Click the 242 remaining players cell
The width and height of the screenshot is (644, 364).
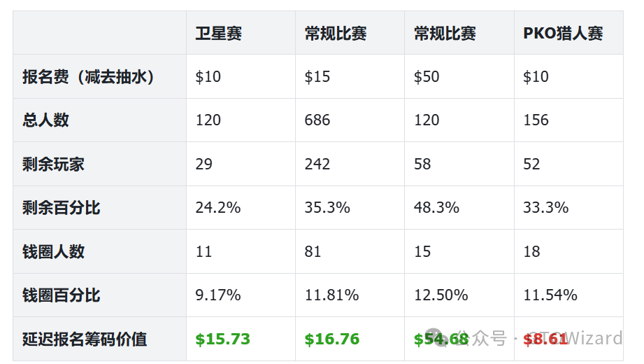tap(317, 164)
